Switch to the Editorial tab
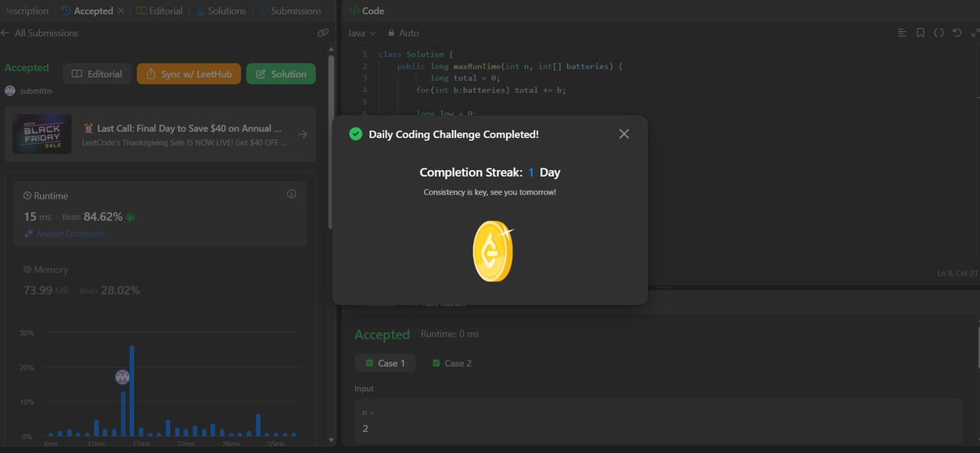 click(x=159, y=11)
